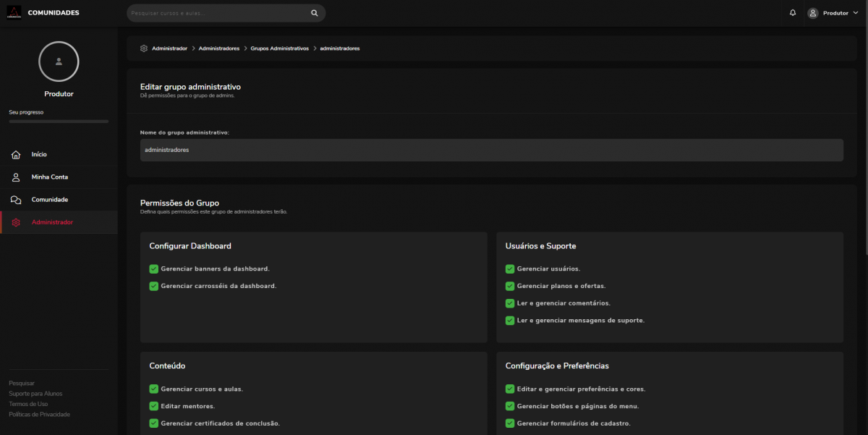Screen dimensions: 868x435
Task: Open Suporte para Alunos link
Action: (x=35, y=394)
